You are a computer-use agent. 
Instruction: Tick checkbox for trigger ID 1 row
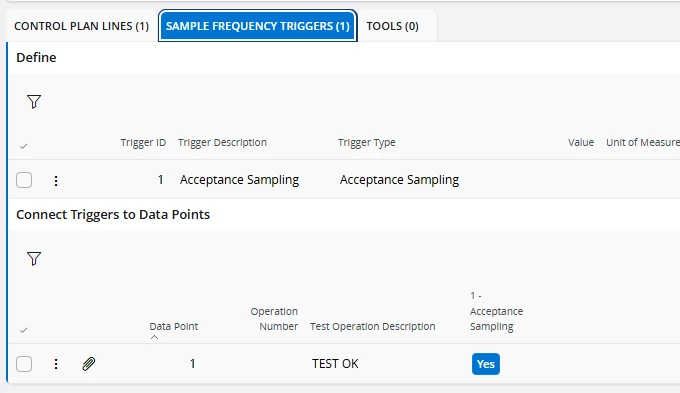click(24, 180)
